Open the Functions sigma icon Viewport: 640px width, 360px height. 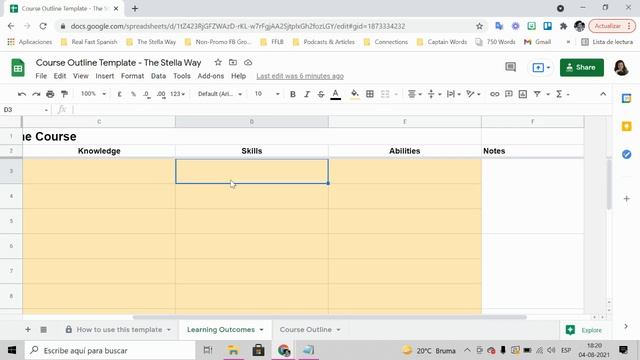click(x=559, y=94)
